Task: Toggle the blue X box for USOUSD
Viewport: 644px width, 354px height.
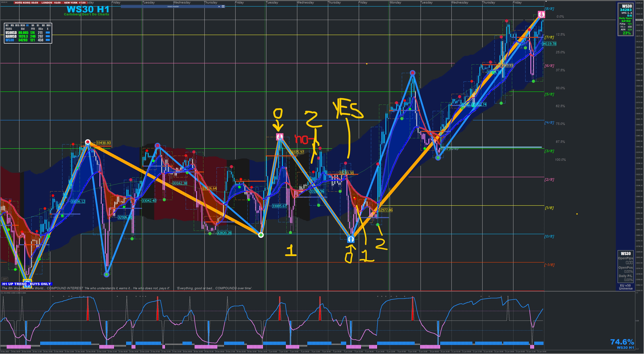Action: coord(48,33)
